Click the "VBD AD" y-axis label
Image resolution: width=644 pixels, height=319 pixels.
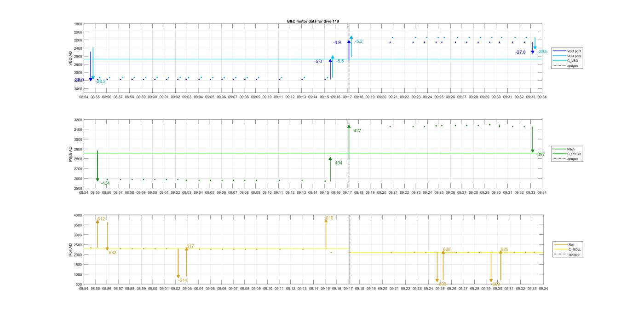(70, 58)
